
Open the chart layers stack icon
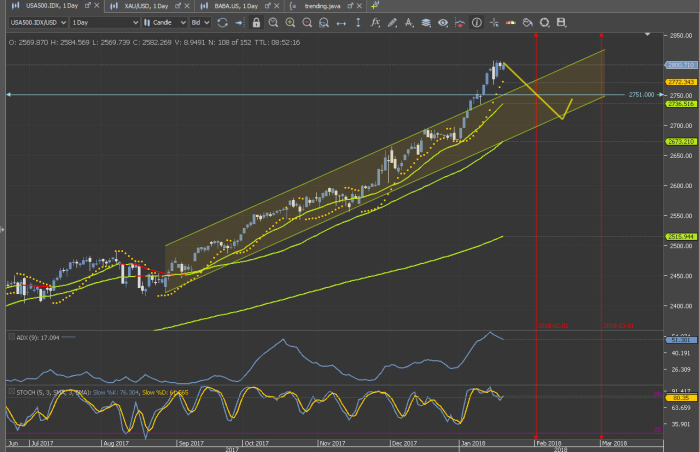coord(426,22)
